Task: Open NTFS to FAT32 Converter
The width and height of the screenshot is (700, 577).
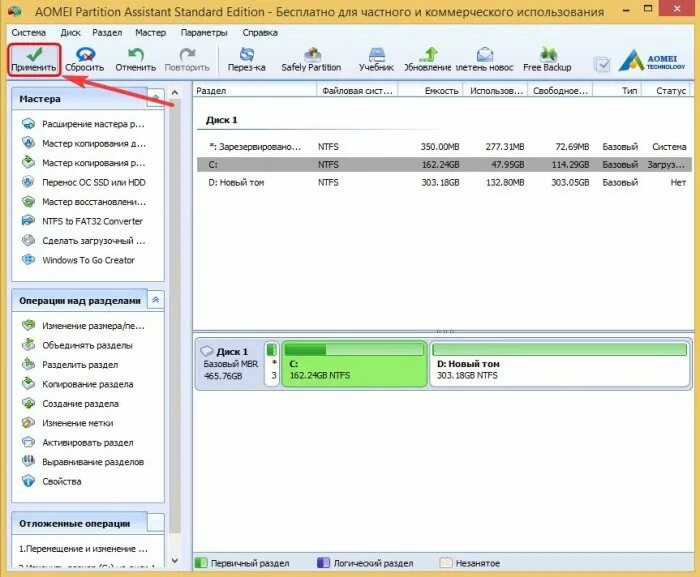Action: click(x=82, y=221)
